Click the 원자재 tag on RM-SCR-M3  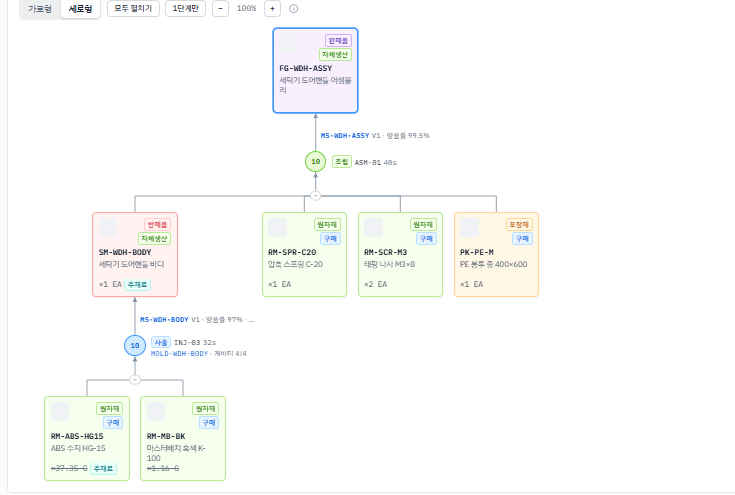[x=423, y=225]
